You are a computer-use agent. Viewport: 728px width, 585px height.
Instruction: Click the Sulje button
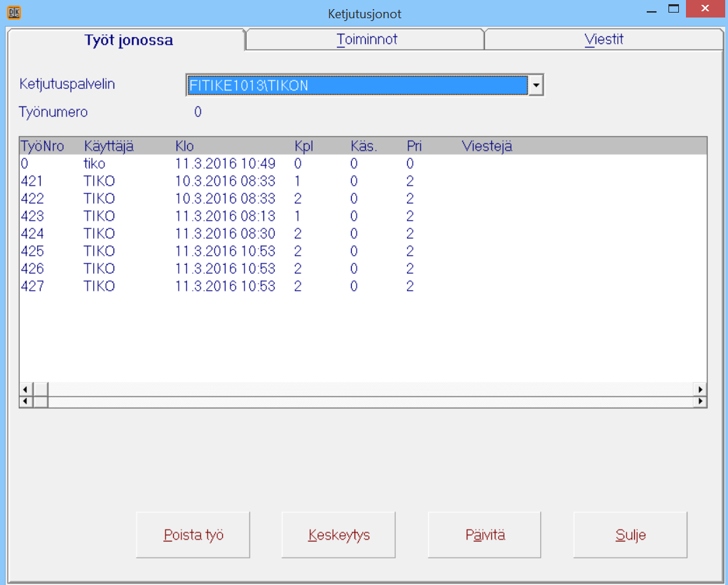630,535
